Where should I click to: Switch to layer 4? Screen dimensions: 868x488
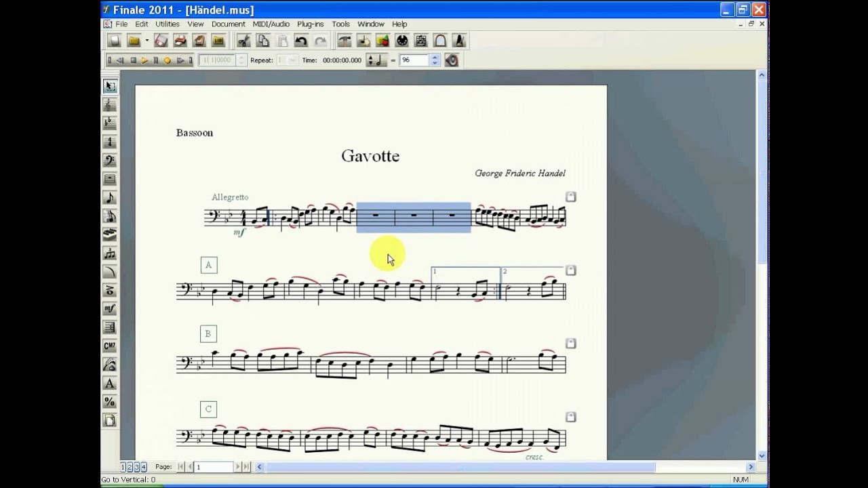143,467
